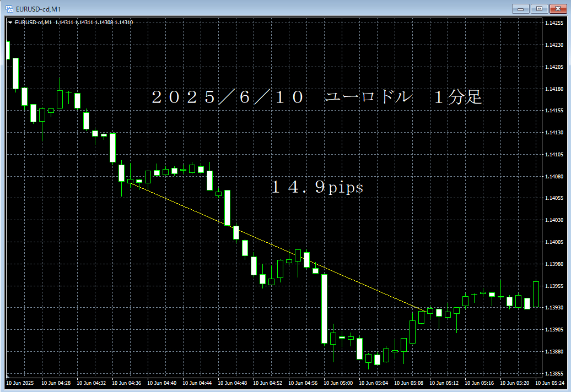Click the '2025/6/10 ユーロドル 1分足' title label
Viewport: 571px width, 392px height.
[317, 97]
